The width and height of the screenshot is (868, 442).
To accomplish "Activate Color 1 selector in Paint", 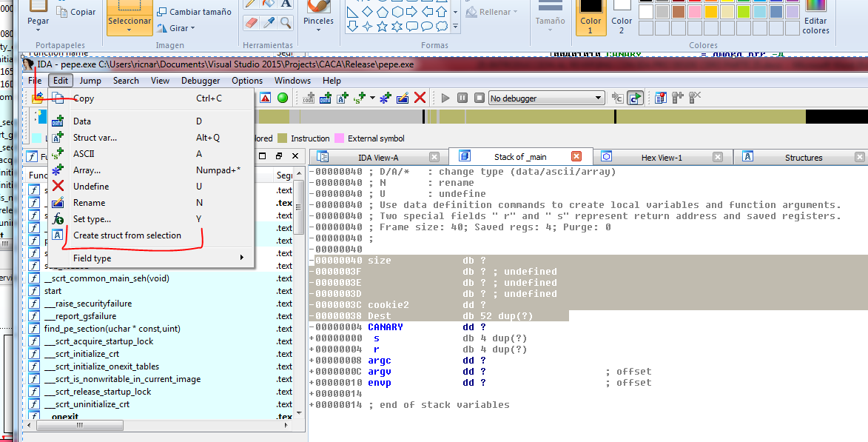I will pos(590,18).
